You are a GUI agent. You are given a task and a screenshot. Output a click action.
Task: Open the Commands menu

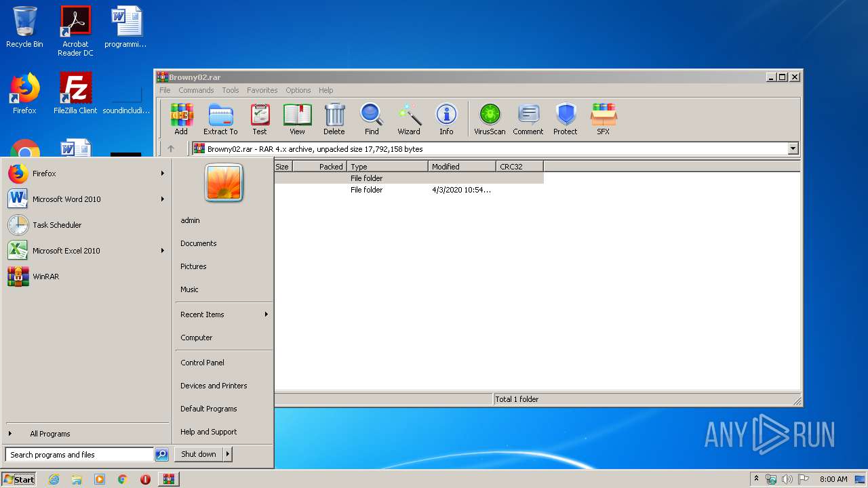[x=196, y=90]
